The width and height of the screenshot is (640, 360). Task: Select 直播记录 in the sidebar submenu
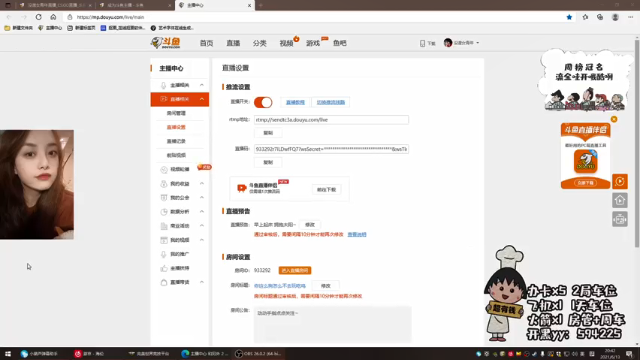(x=176, y=141)
